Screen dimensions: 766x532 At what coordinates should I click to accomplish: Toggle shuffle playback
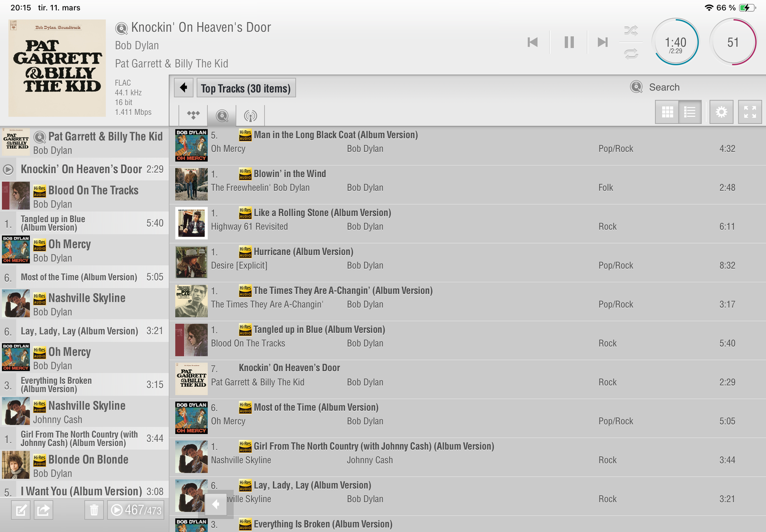(631, 31)
